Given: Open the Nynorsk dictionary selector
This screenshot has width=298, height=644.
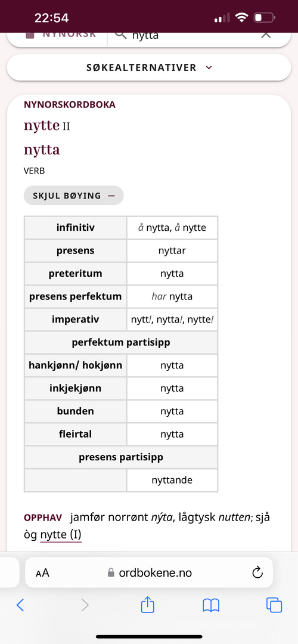Looking at the screenshot, I should tap(61, 35).
